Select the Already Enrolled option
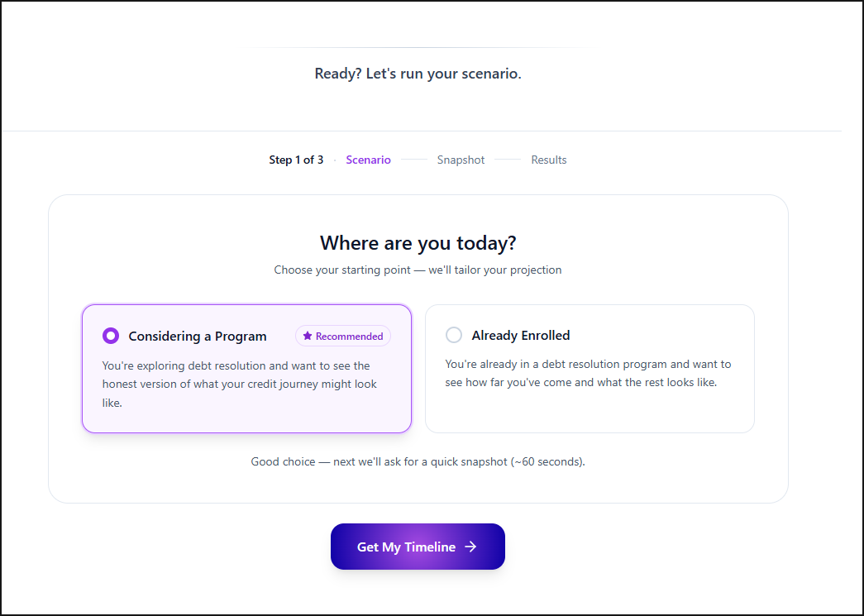Image resolution: width=864 pixels, height=616 pixels. [x=590, y=368]
